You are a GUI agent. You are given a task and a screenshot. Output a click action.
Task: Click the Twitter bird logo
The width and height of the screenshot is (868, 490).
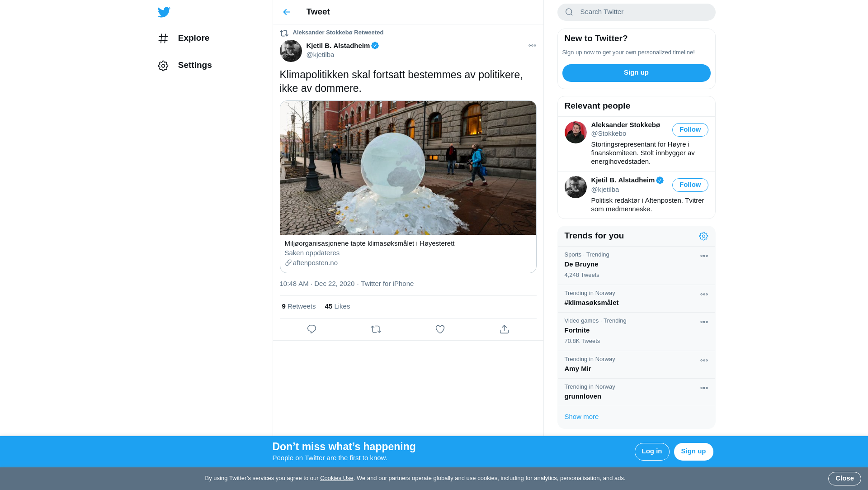point(164,12)
